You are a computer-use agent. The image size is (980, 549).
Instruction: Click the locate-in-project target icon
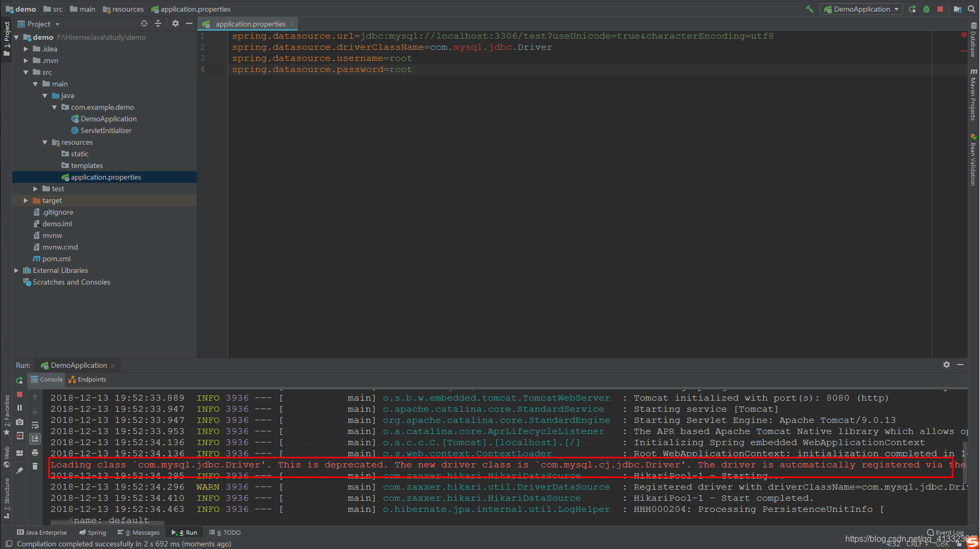pyautogui.click(x=144, y=23)
